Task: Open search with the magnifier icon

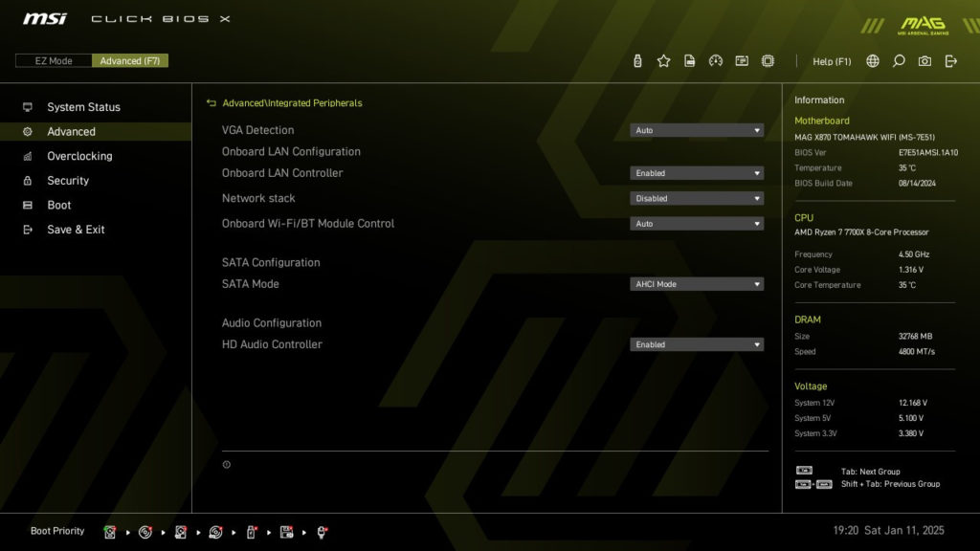Action: (899, 60)
